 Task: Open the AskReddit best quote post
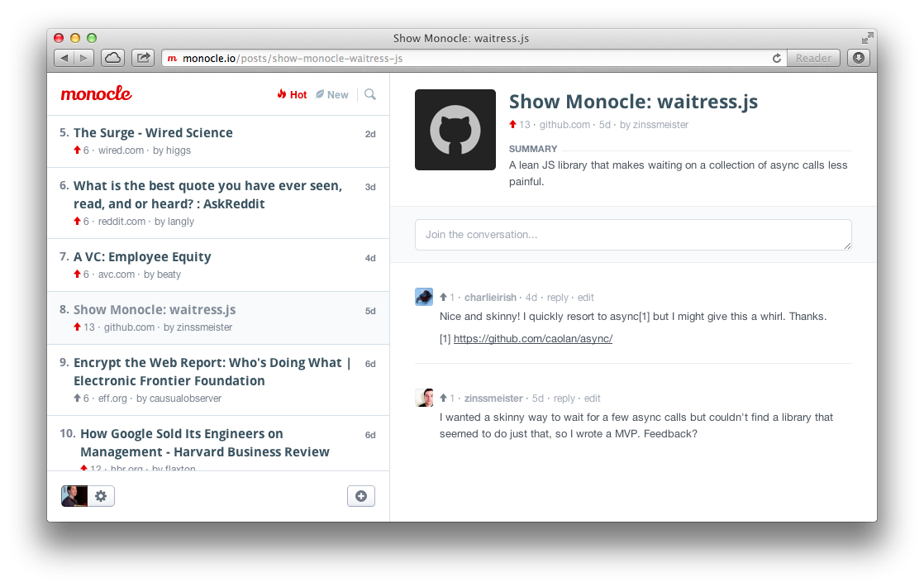[x=207, y=194]
